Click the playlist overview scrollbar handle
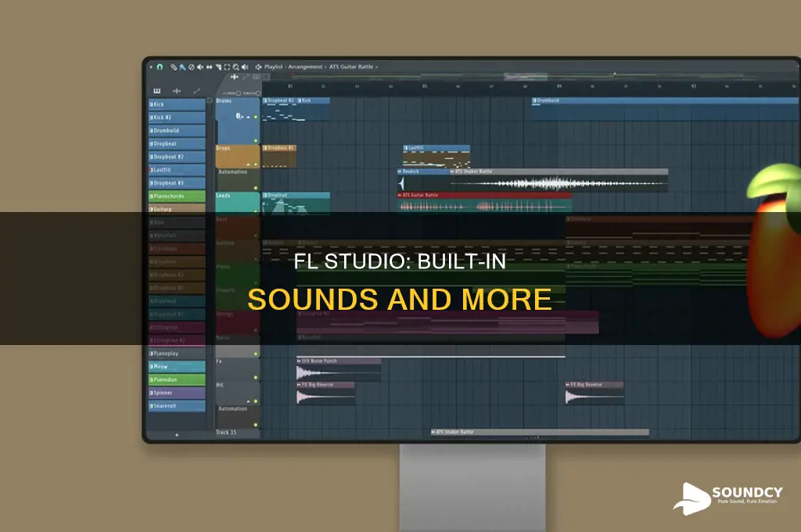This screenshot has height=532, width=801. [526, 77]
